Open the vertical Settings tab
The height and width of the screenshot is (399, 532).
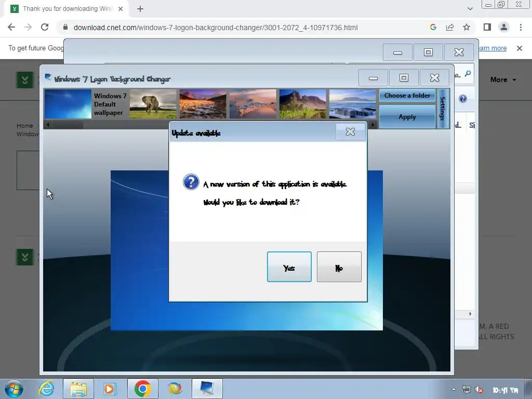click(x=443, y=109)
